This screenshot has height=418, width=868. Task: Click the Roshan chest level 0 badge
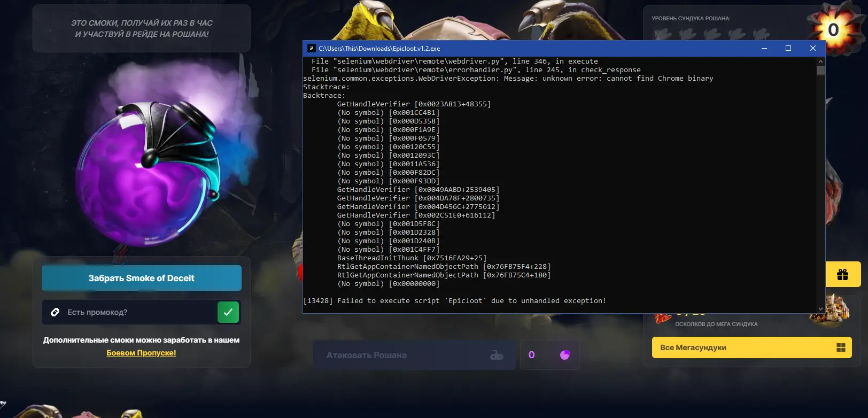tap(833, 29)
